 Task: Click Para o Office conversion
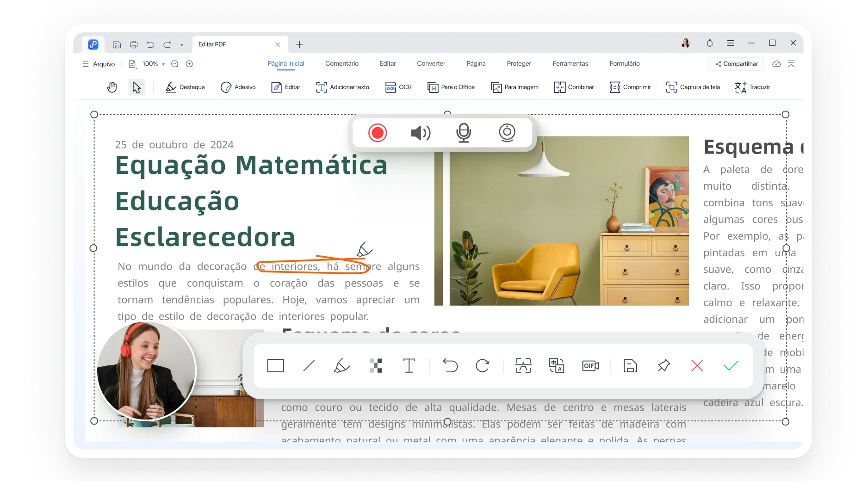[451, 87]
